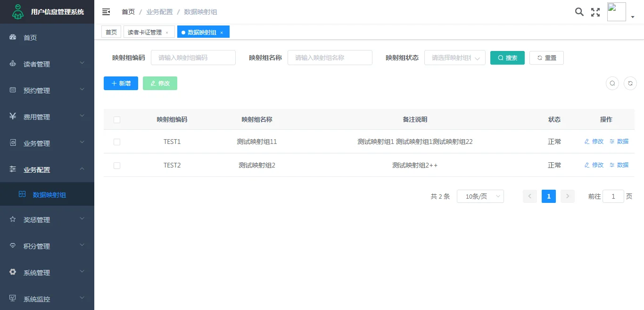Click the 备注说明 column header
The height and width of the screenshot is (310, 644).
[415, 119]
